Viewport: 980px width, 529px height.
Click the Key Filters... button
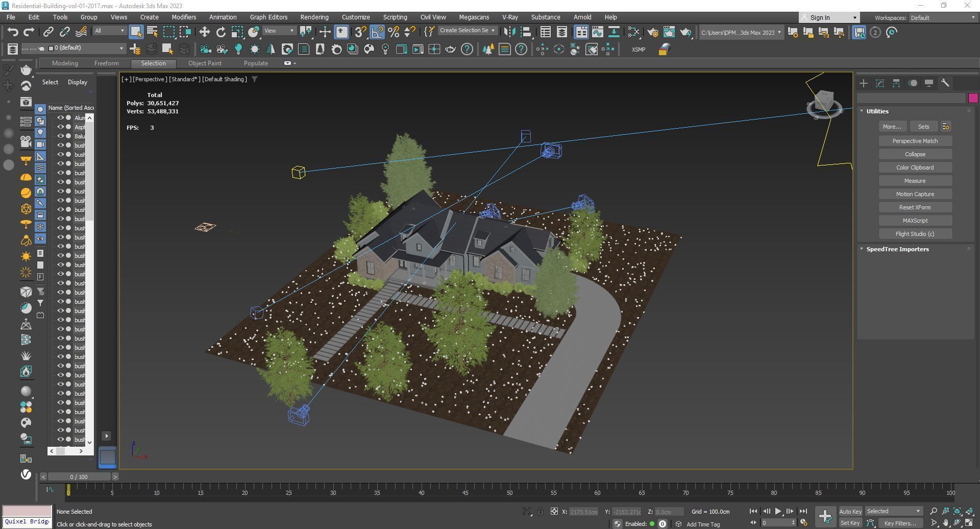click(x=900, y=523)
